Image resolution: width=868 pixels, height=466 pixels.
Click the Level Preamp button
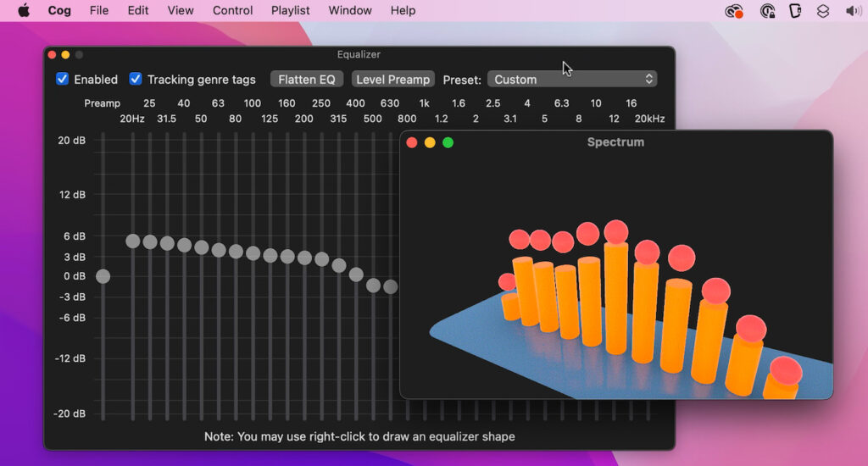pos(393,79)
